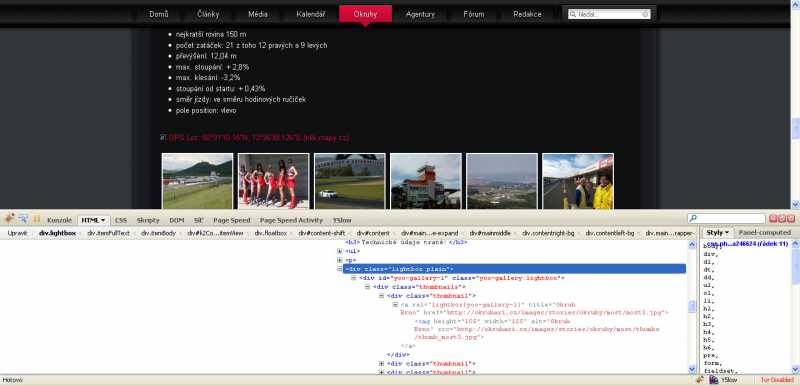Viewport: 800px width, 386px height.
Task: Collapse the anchor rel lightbox node
Action: click(395, 304)
